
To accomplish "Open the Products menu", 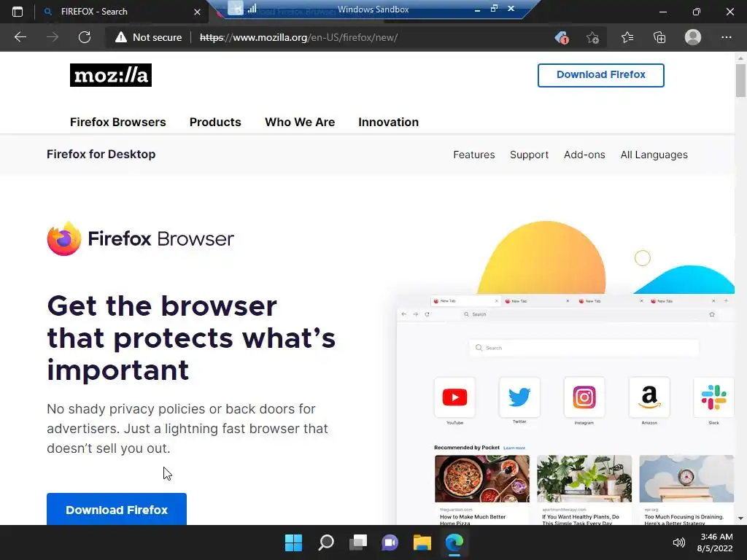I will [215, 122].
